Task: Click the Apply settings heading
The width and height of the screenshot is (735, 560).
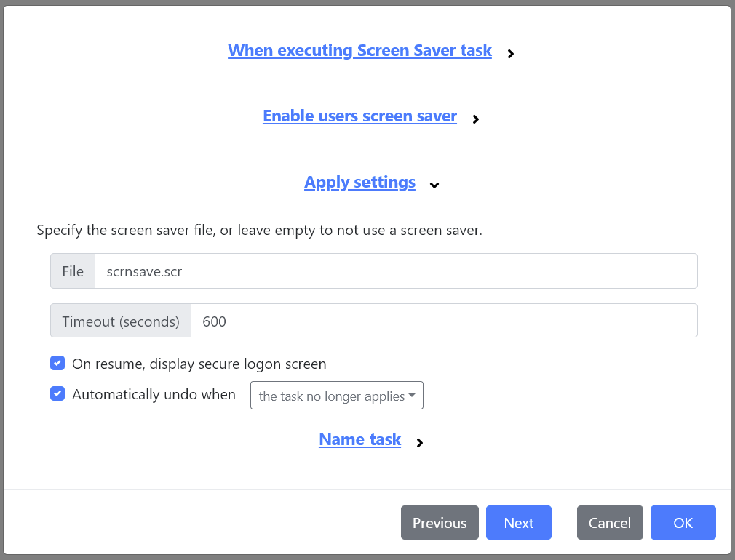Action: pyautogui.click(x=359, y=182)
